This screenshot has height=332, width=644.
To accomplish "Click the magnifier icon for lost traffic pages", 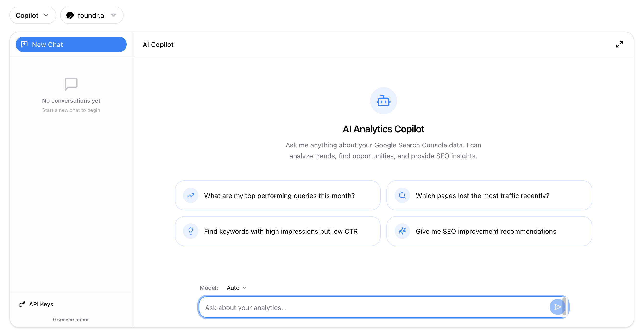I will pos(402,195).
